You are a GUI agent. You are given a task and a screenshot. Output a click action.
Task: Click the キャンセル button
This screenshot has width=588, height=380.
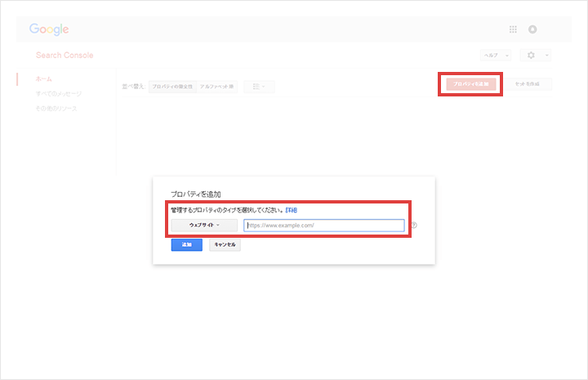coord(225,244)
